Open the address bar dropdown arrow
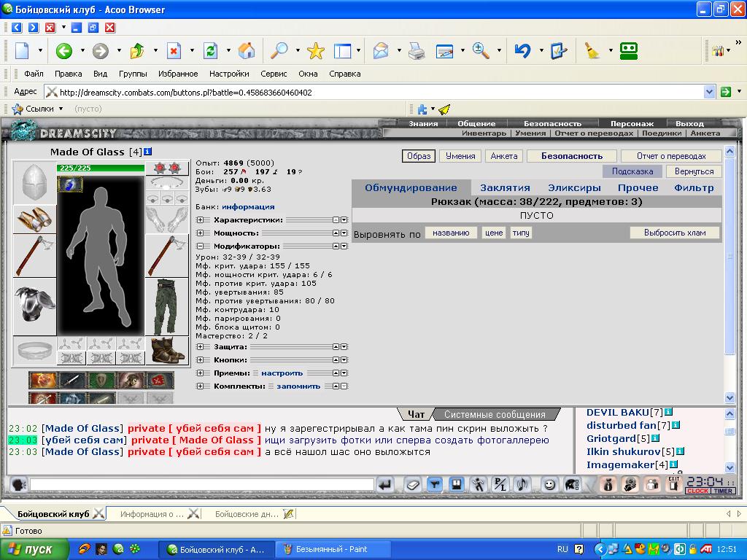Screen dimensions: 747x560 pyautogui.click(x=709, y=92)
